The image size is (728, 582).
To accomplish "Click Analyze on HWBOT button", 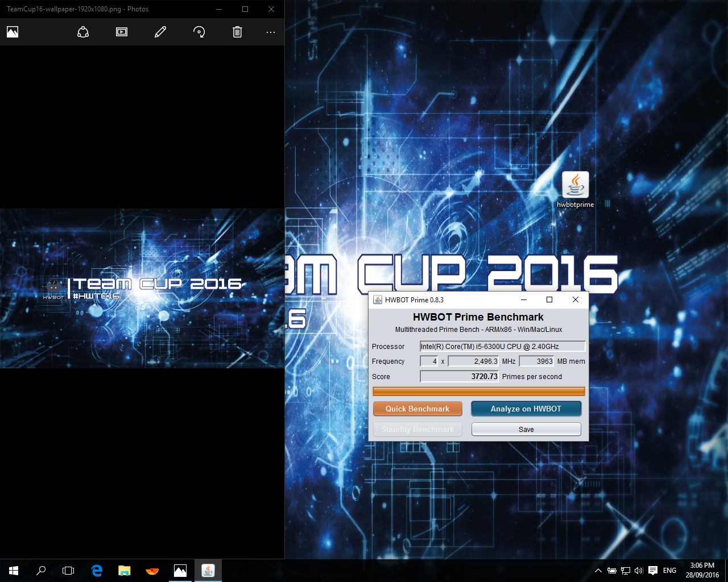I will tap(526, 409).
